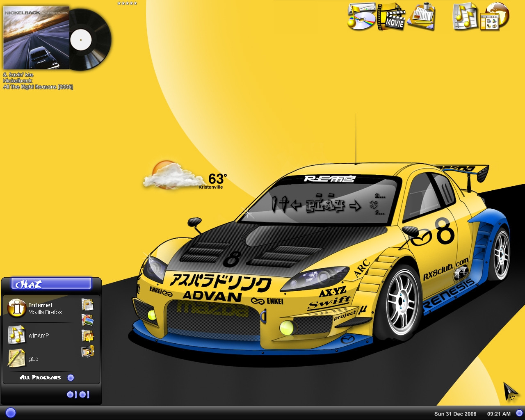The height and width of the screenshot is (420, 525).
Task: Open the music CD drive dock icon
Action: point(361,16)
